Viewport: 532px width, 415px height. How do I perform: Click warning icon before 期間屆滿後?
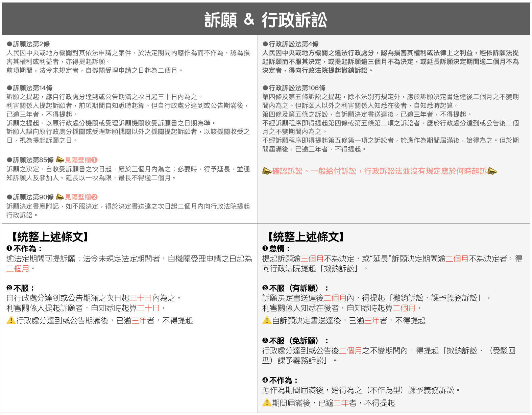pyautogui.click(x=267, y=402)
